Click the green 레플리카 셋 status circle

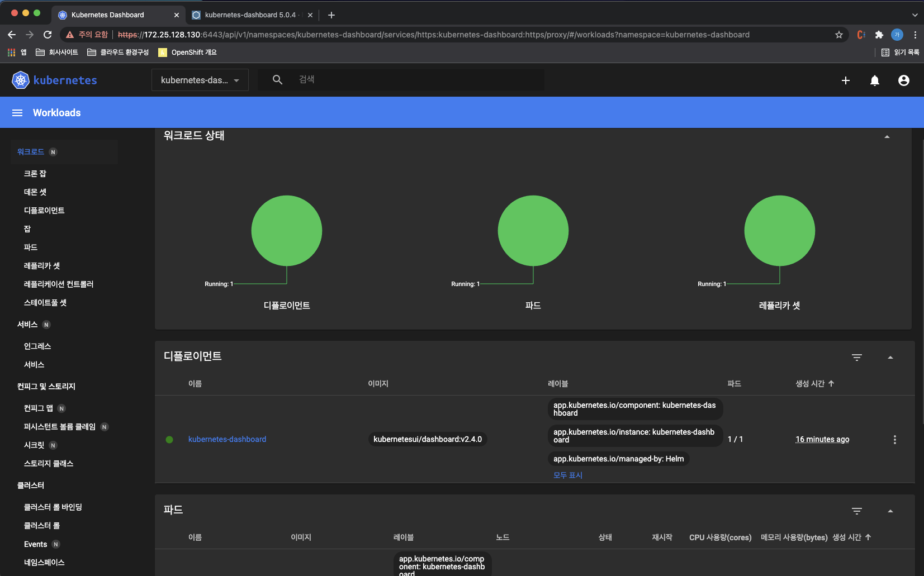click(x=780, y=231)
